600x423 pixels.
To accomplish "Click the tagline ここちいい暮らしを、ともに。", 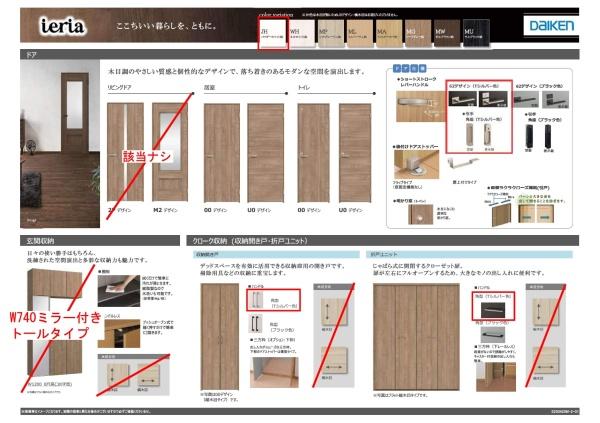I will [x=166, y=26].
